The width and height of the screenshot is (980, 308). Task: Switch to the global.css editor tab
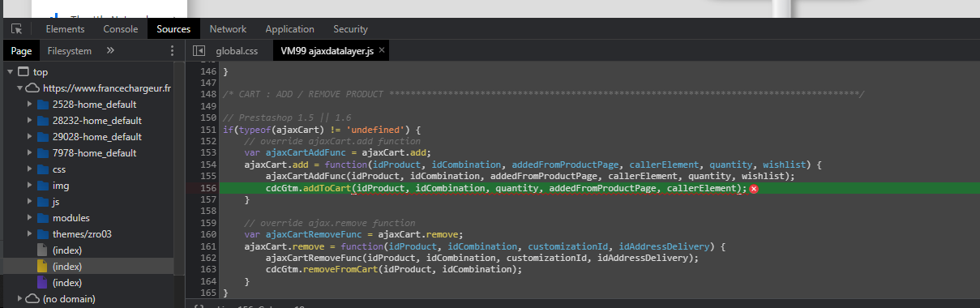[x=237, y=50]
